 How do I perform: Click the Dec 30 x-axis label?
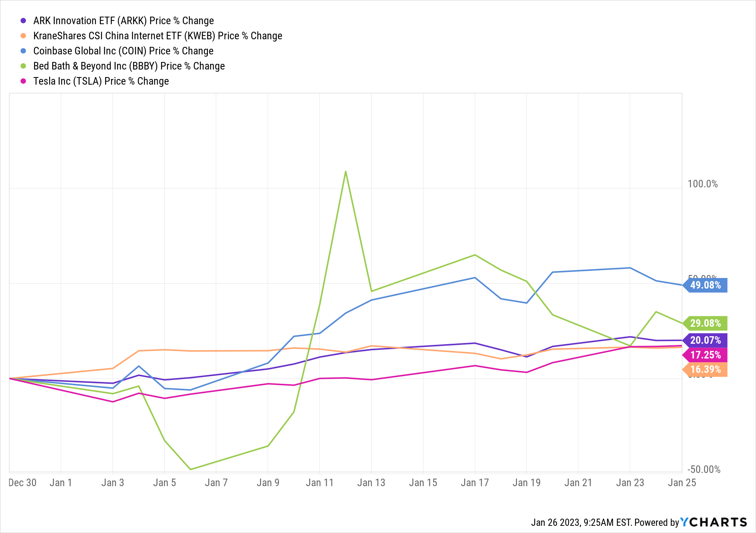(22, 483)
